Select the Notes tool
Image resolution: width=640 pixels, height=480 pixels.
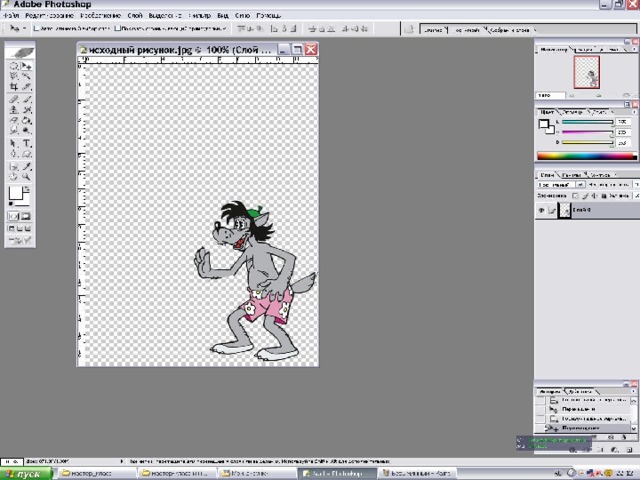click(14, 167)
